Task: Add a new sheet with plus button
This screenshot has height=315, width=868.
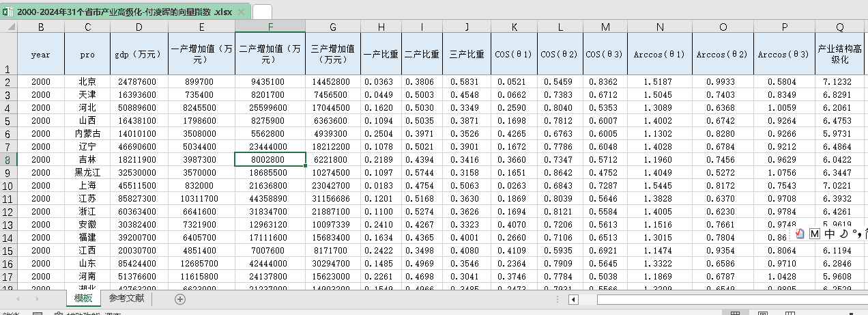Action: coord(180,299)
